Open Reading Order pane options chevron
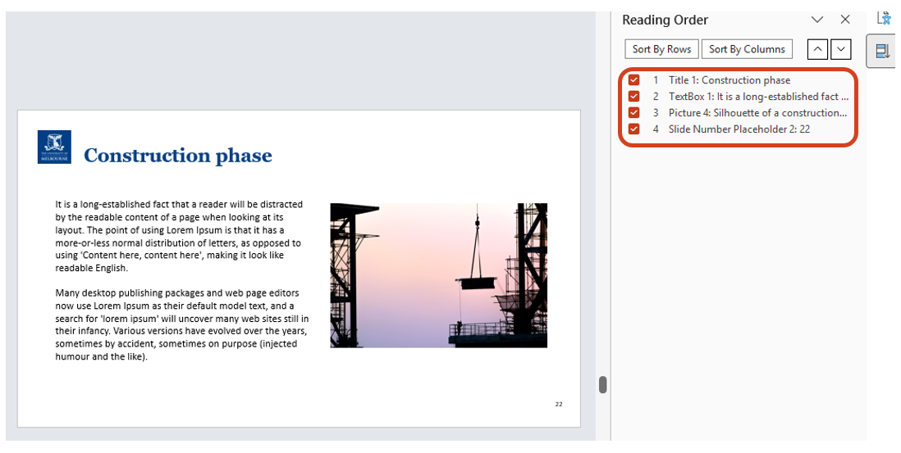This screenshot has height=453, width=901. pyautogui.click(x=817, y=20)
